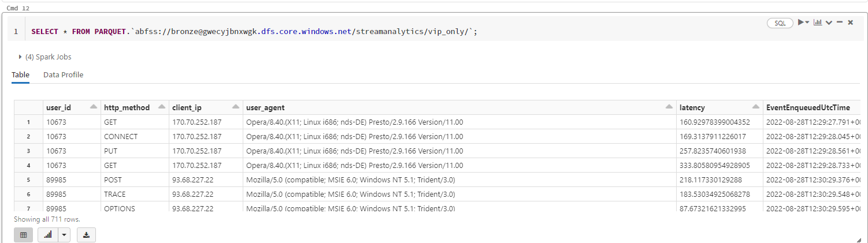Select the Table tab
Image resolution: width=868 pixels, height=243 pixels.
click(20, 75)
